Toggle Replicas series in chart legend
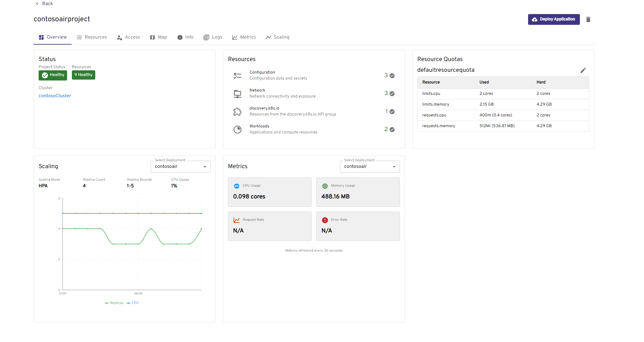The width and height of the screenshot is (644, 342). [x=114, y=303]
